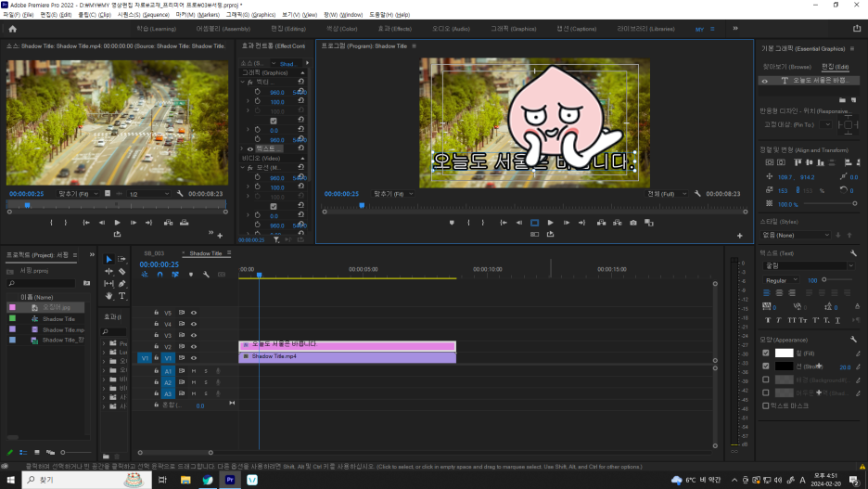This screenshot has height=489, width=868.
Task: Click black Stroke color swatch
Action: tap(784, 367)
